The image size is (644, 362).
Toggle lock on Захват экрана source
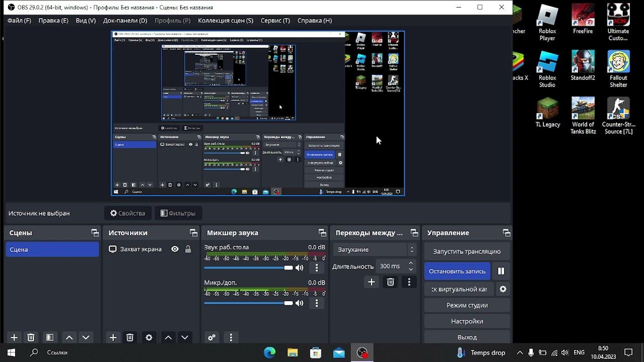point(188,249)
